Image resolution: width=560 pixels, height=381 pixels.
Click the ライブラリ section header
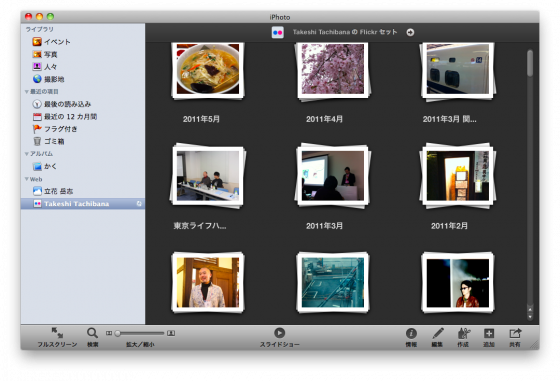(x=39, y=29)
